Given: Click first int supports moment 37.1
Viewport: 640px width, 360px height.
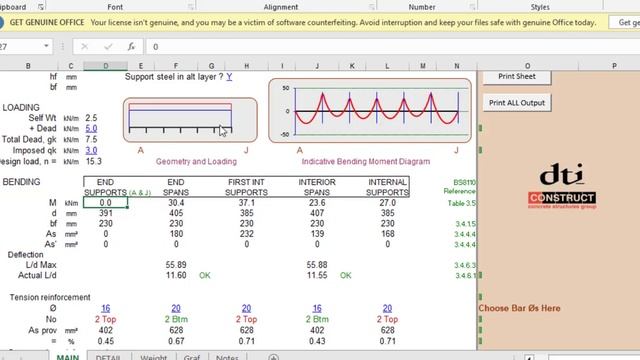Looking at the screenshot, I should pos(246,203).
